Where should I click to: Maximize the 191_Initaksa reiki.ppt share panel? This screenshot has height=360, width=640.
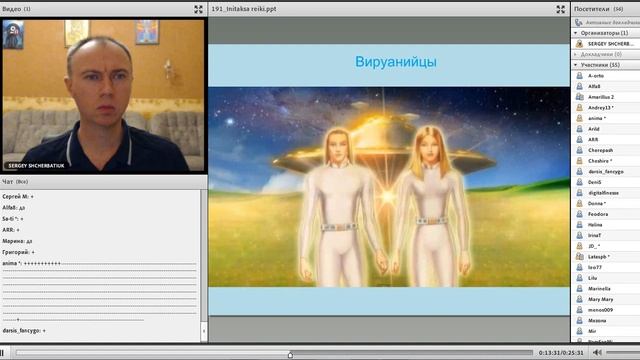click(561, 9)
